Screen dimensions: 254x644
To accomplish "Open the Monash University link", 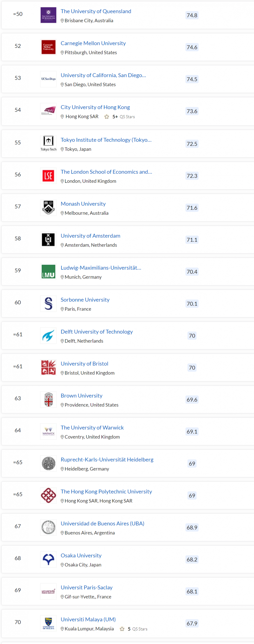I will [83, 204].
